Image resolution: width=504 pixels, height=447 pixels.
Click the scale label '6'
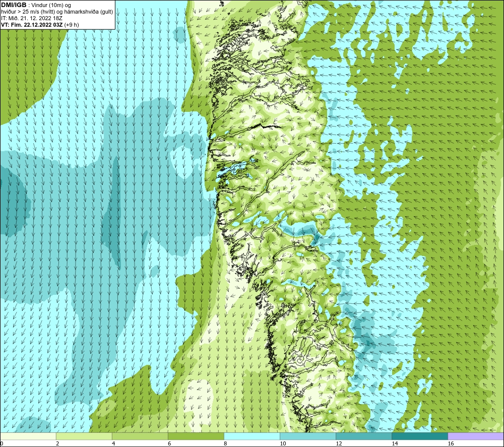[169, 444]
